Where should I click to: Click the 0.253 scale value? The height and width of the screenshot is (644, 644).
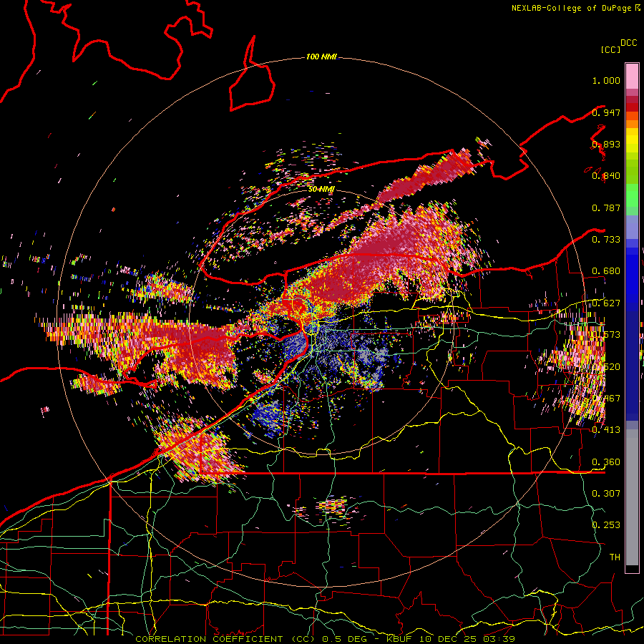(x=606, y=525)
